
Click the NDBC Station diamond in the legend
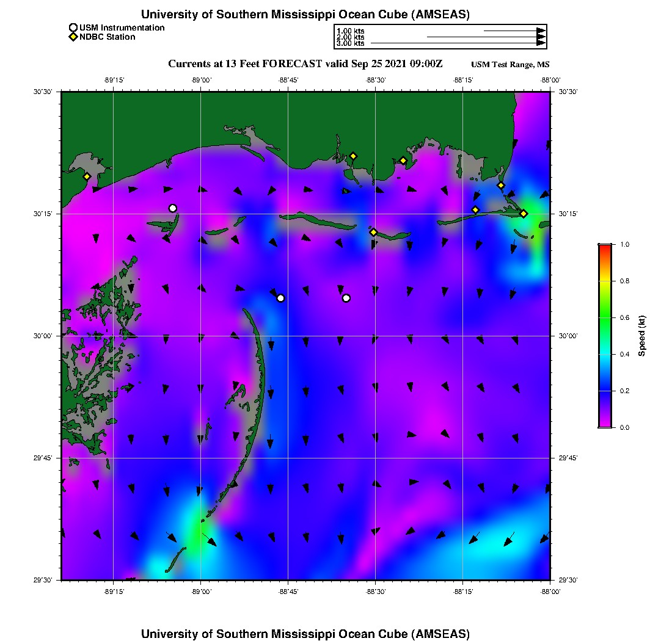point(73,37)
